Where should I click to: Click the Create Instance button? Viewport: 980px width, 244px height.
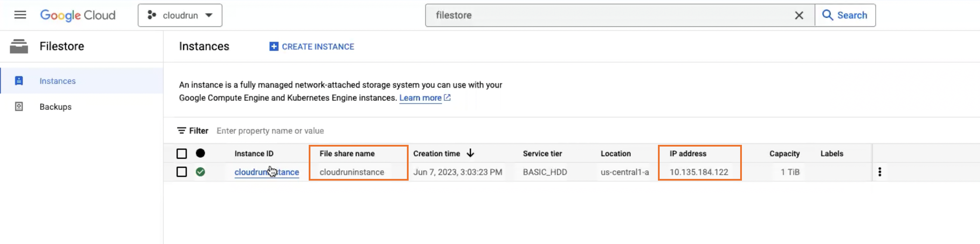312,47
